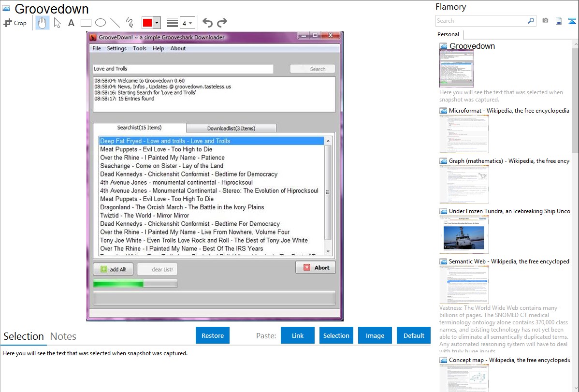The image size is (579, 392).
Task: Switch to Downloadlist(3 Items) tab
Action: point(231,129)
